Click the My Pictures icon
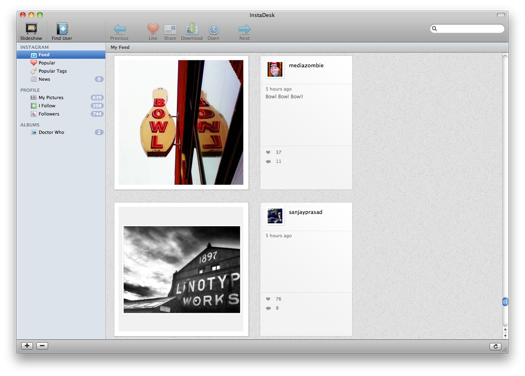 [x=33, y=97]
